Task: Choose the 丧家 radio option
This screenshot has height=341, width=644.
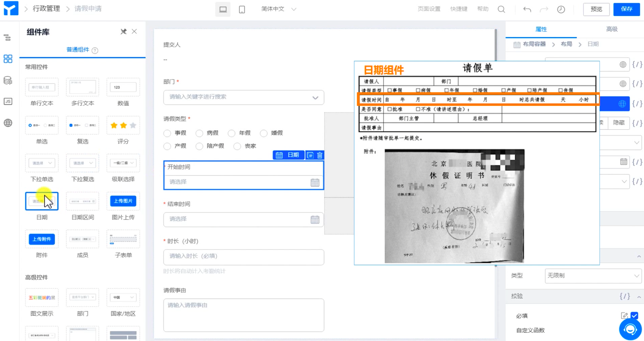Action: coord(237,146)
